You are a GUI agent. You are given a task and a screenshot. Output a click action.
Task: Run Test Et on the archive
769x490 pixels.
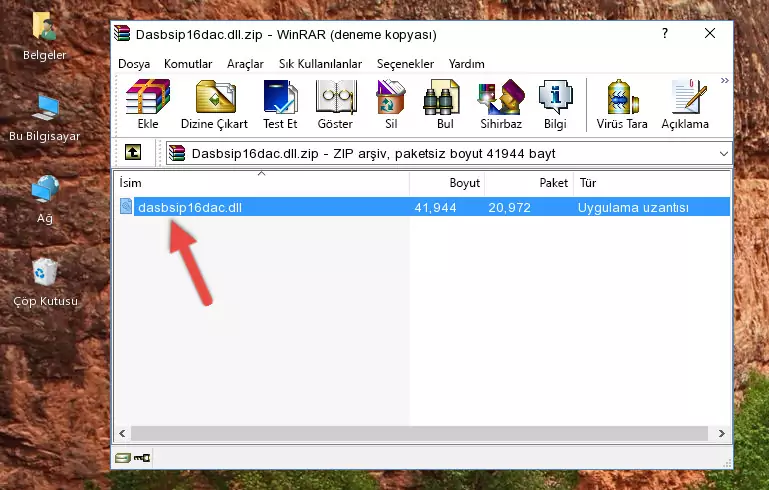[x=280, y=104]
